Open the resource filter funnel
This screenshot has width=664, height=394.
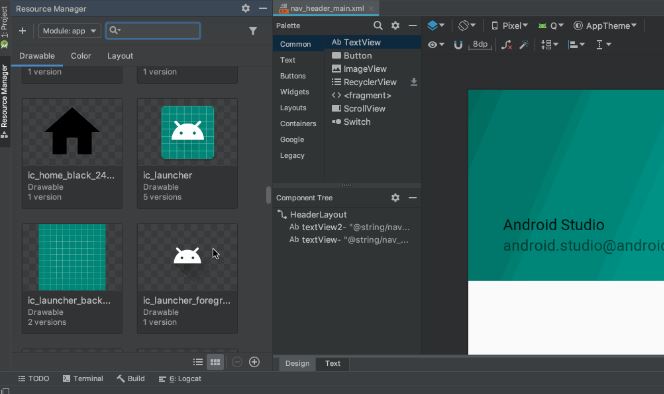(x=253, y=31)
